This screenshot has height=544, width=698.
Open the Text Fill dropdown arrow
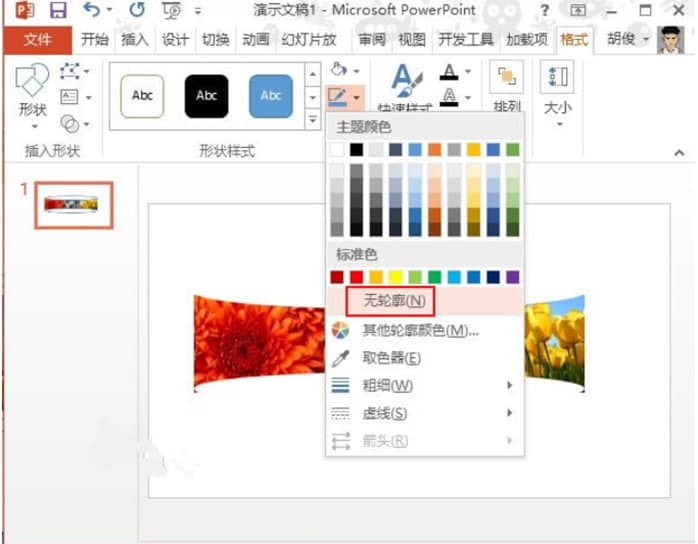coord(468,72)
